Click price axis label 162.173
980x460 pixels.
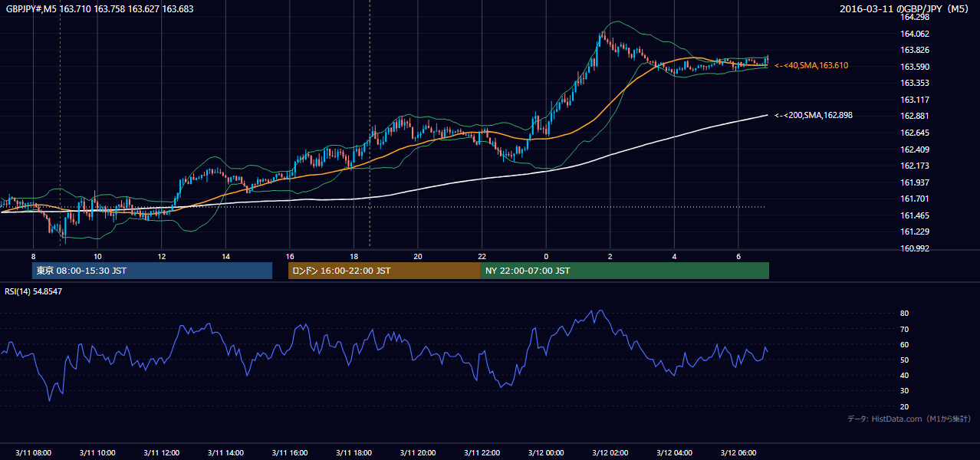[x=915, y=166]
